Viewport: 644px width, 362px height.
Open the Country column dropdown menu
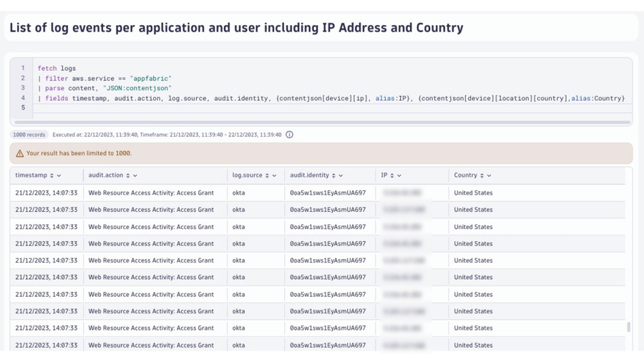click(489, 175)
